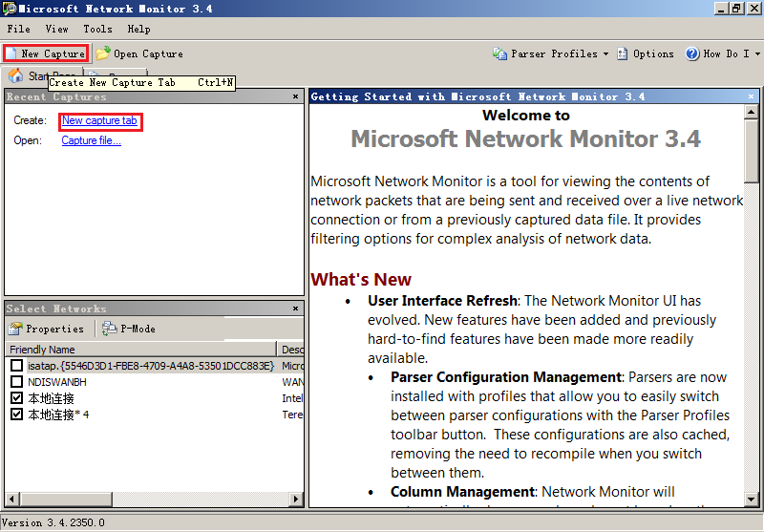Click the New Capture toolbar button
The image size is (764, 532).
(x=46, y=53)
